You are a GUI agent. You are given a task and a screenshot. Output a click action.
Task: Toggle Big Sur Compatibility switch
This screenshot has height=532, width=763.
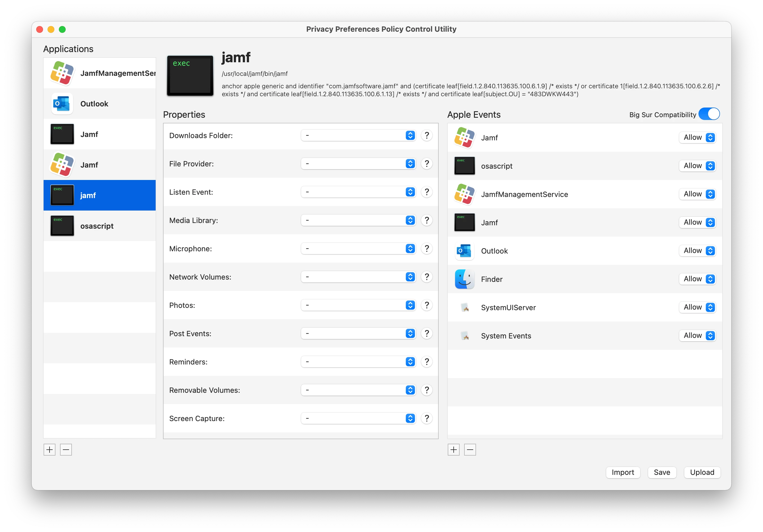coord(709,114)
